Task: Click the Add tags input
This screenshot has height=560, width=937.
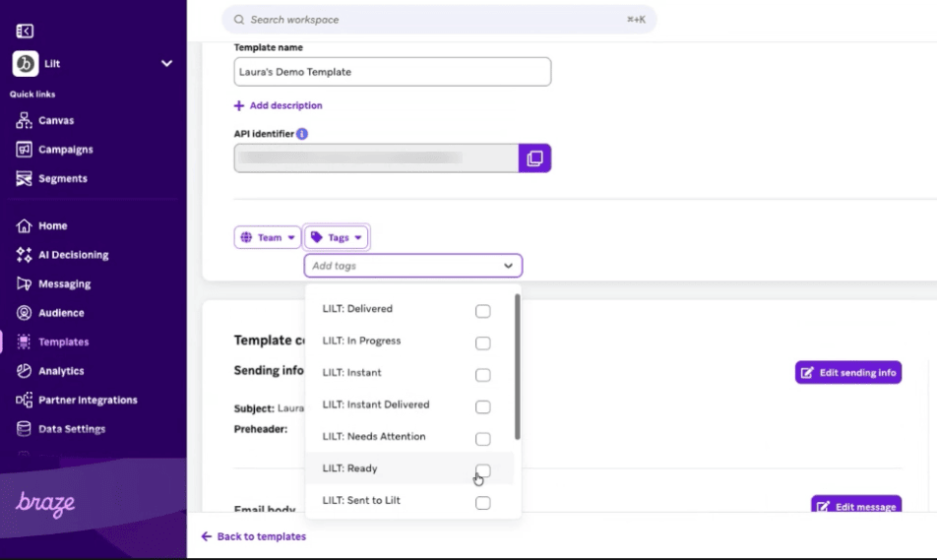Action: (x=413, y=266)
